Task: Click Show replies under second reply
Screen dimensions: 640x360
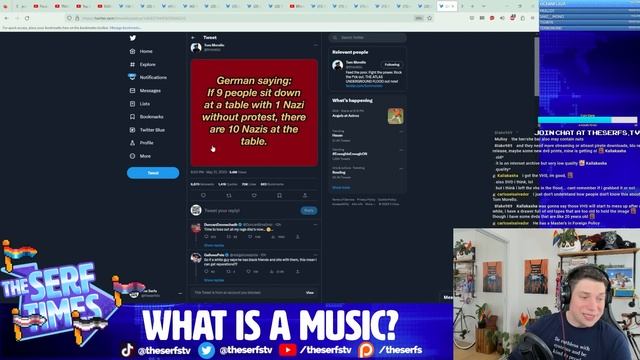Action: click(214, 280)
